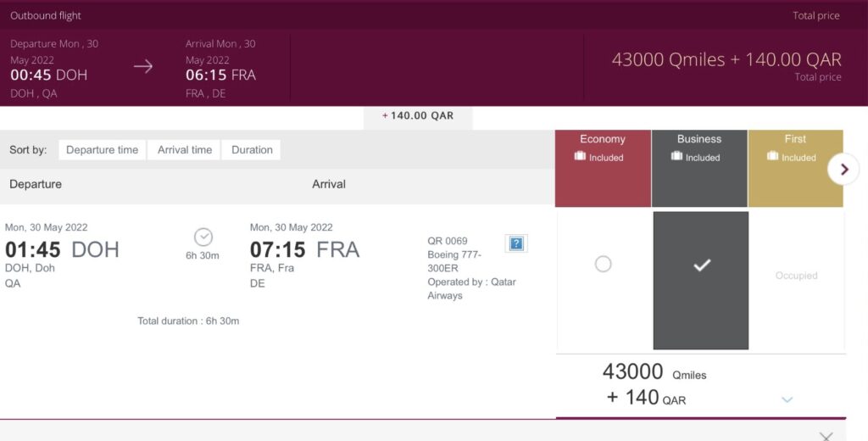This screenshot has width=868, height=441.
Task: Click the Occupied First class fare cell
Action: [x=796, y=276]
